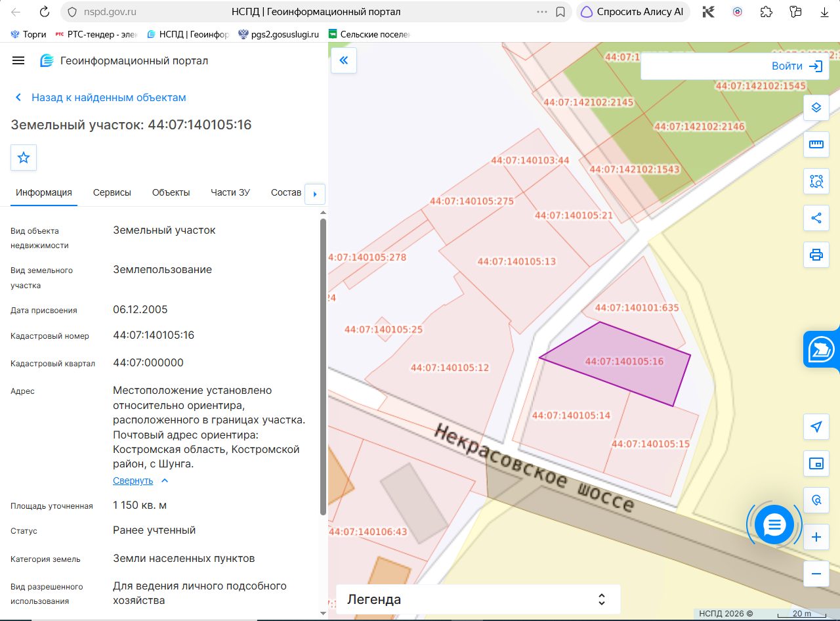
Task: Bookmark the page in address bar
Action: click(x=560, y=12)
